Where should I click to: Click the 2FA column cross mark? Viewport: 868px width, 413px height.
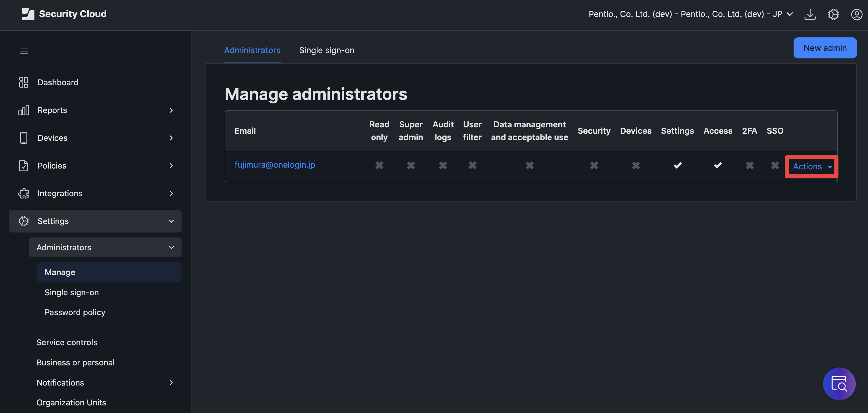(x=750, y=165)
